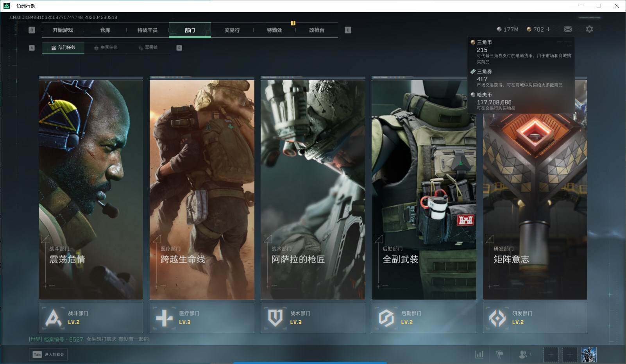Switch to the 开始游戏 tab
Image resolution: width=626 pixels, height=364 pixels.
pos(63,30)
